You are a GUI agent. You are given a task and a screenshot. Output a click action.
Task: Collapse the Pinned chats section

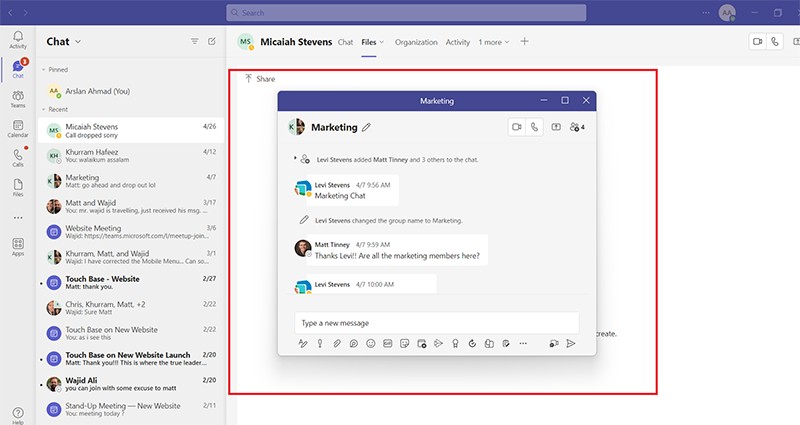click(x=44, y=69)
